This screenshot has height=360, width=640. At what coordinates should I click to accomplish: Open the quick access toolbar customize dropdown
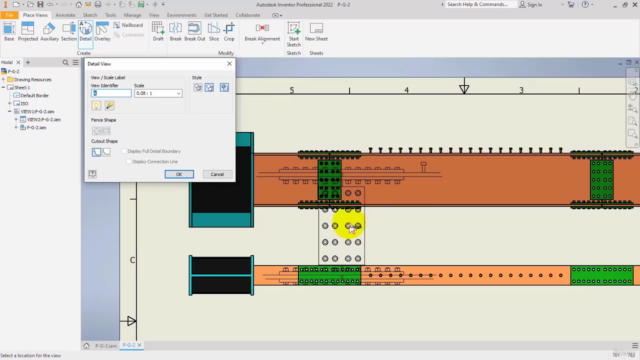coord(163,4)
